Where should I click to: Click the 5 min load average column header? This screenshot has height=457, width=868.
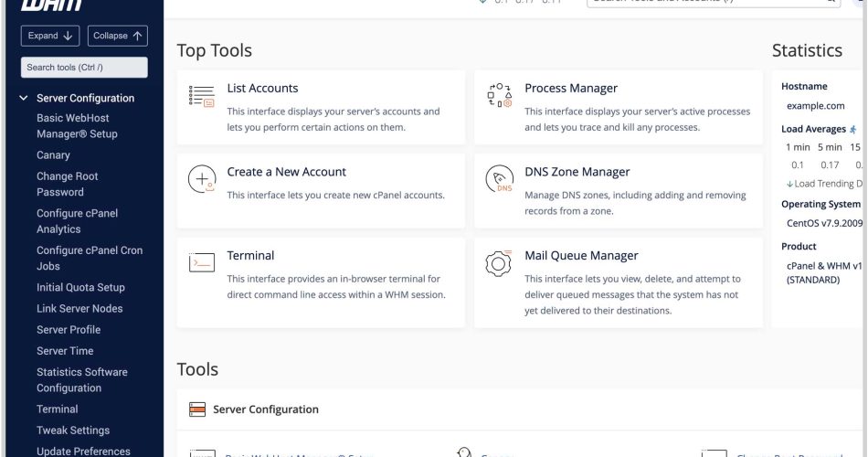click(x=830, y=147)
